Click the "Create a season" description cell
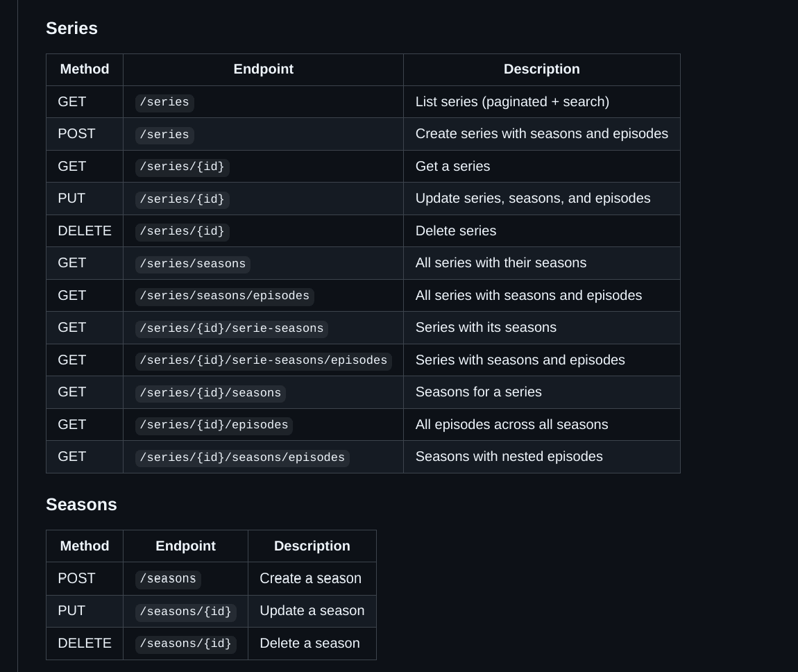This screenshot has width=798, height=672. [x=310, y=579]
